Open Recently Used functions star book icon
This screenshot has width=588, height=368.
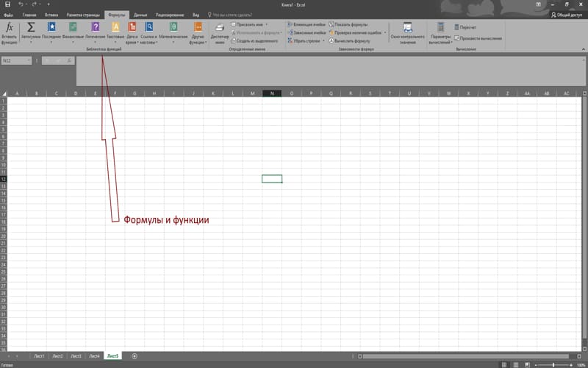point(51,27)
